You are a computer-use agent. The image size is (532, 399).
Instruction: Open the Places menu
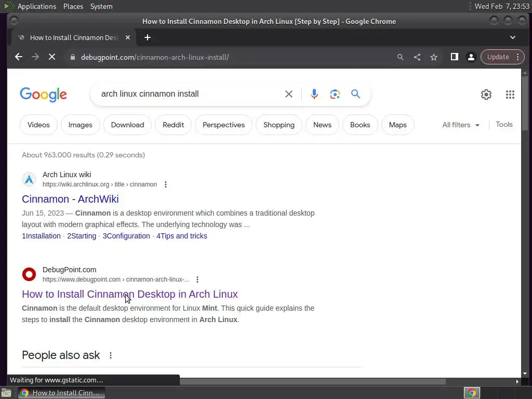click(73, 6)
